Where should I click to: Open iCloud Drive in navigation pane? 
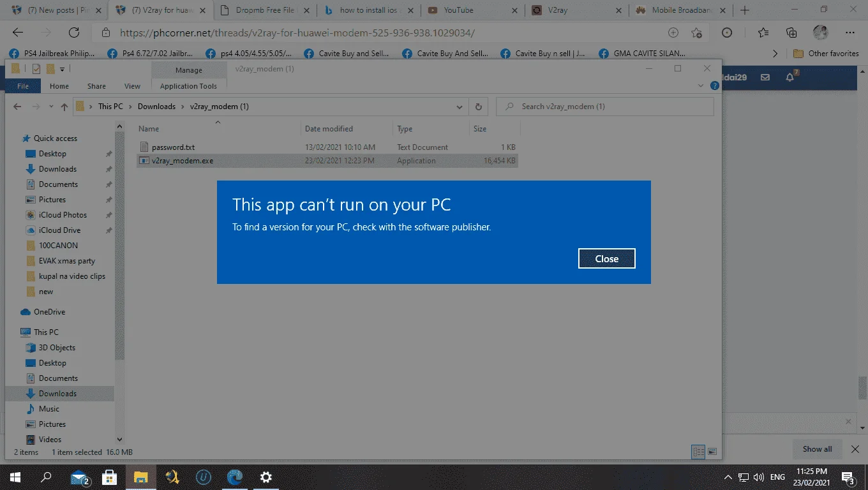pyautogui.click(x=59, y=230)
